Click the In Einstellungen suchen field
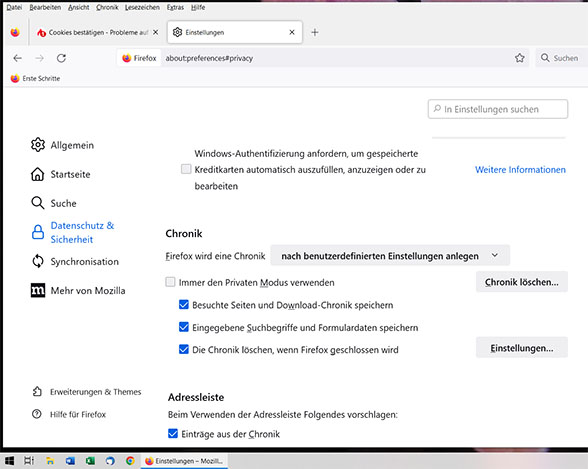The image size is (588, 469). (x=498, y=109)
